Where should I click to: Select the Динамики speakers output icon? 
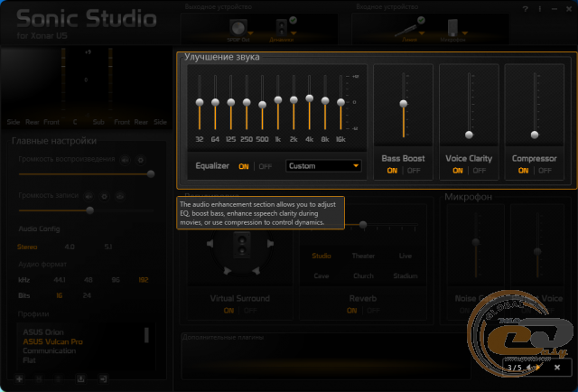pyautogui.click(x=281, y=27)
